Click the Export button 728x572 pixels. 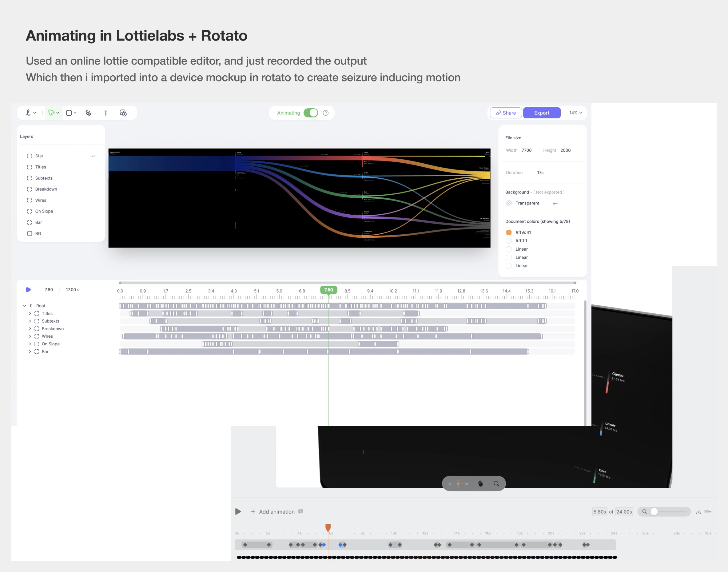coord(542,113)
